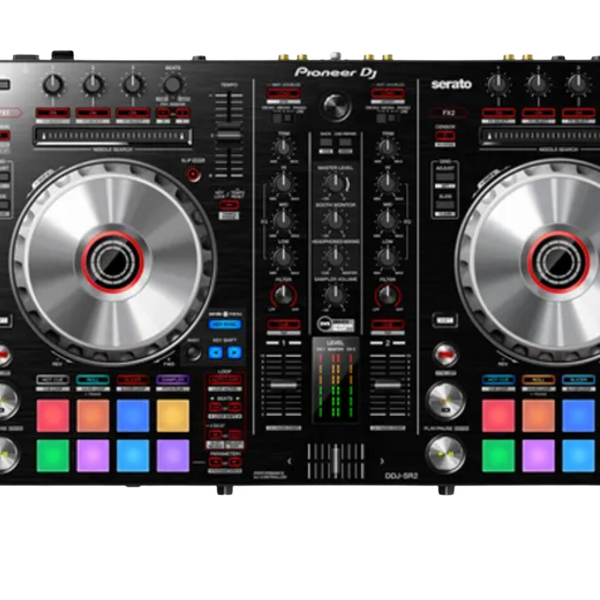The height and width of the screenshot is (600, 600).
Task: Double loop beats with right BEATS button
Action: click(235, 407)
